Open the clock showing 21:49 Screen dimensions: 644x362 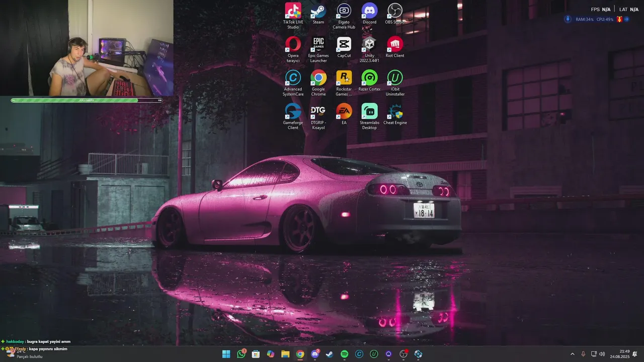coord(620,354)
